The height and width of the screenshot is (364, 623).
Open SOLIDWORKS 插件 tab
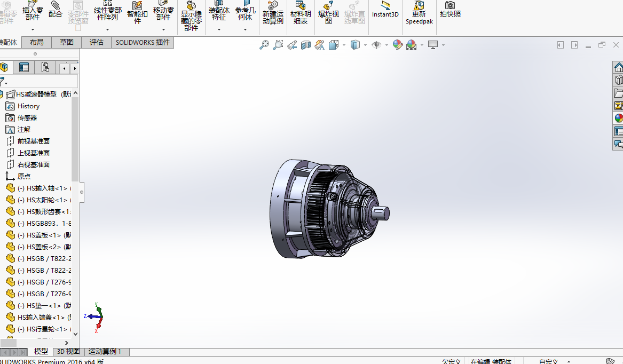pos(143,42)
